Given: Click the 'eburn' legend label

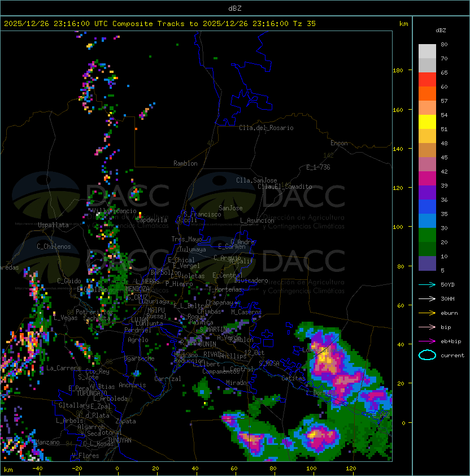Looking at the screenshot, I should [449, 313].
